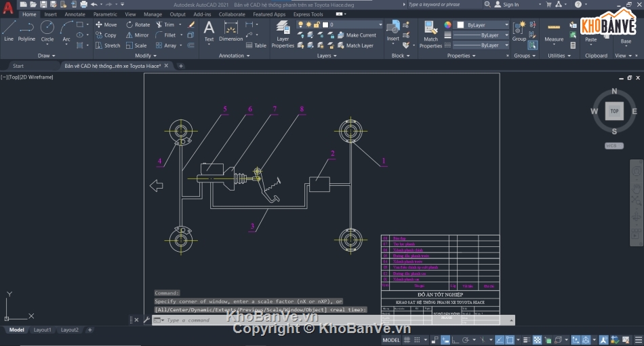Click the Rotate command

tap(138, 24)
